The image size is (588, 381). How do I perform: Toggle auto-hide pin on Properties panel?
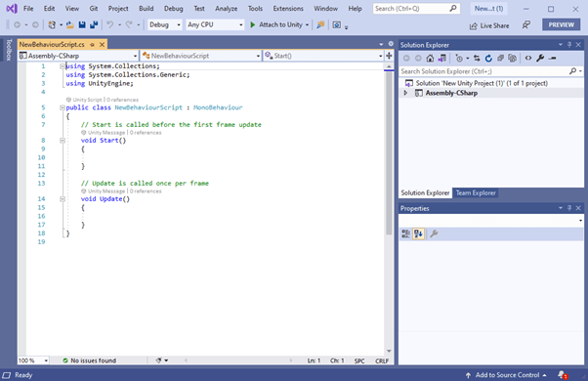point(569,208)
